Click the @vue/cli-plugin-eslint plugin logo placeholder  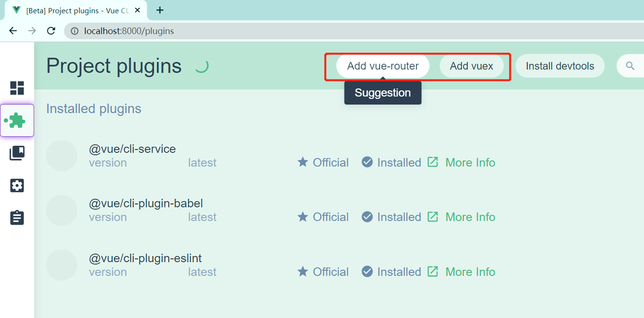pos(62,265)
